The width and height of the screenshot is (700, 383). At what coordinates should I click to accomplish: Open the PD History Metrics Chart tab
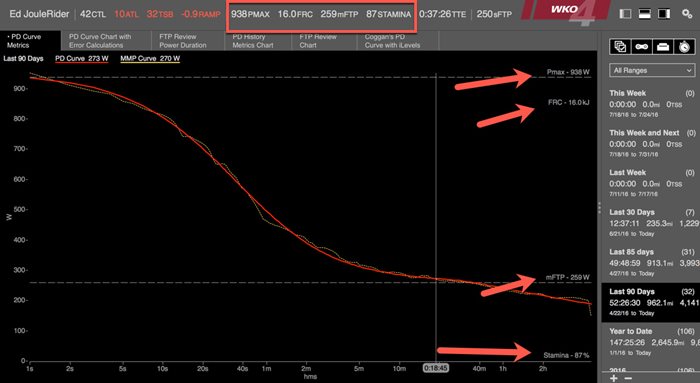[x=252, y=41]
